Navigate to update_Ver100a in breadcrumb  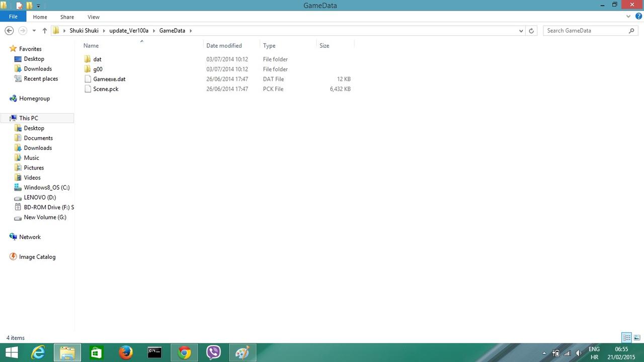tap(129, 31)
